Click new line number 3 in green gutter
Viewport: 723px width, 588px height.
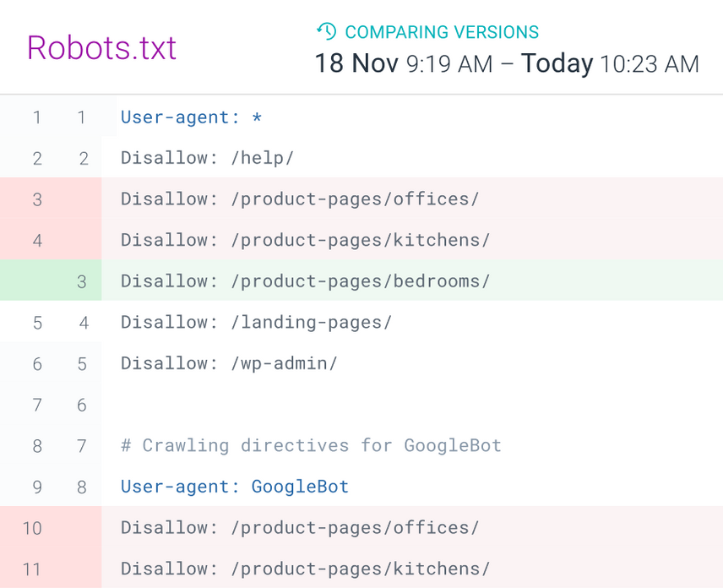(82, 281)
